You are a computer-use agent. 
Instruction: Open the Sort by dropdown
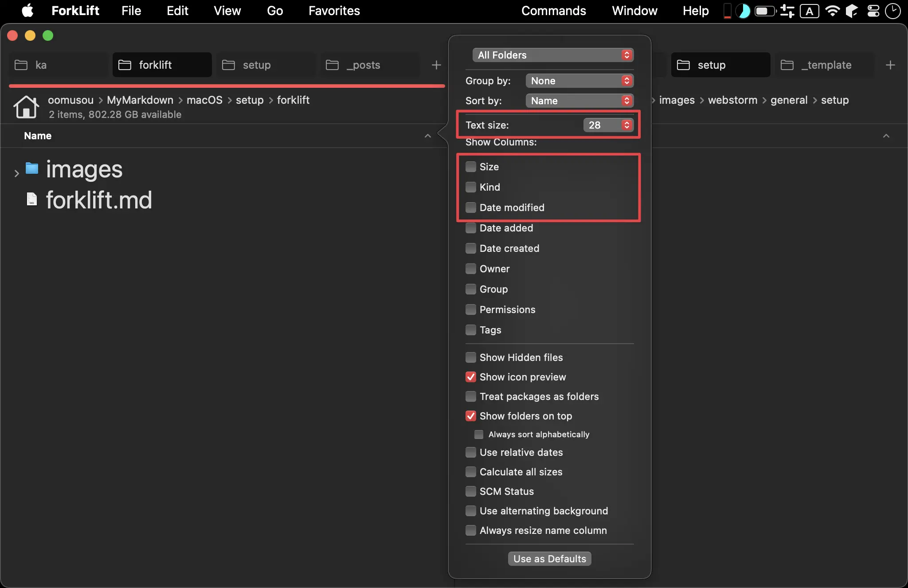(579, 101)
